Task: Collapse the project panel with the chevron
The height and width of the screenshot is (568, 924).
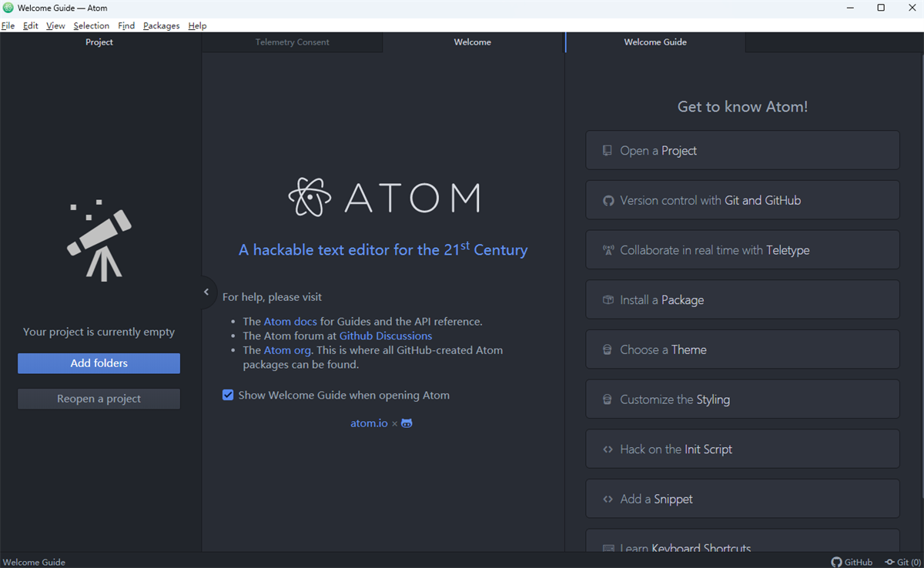Action: (x=206, y=292)
